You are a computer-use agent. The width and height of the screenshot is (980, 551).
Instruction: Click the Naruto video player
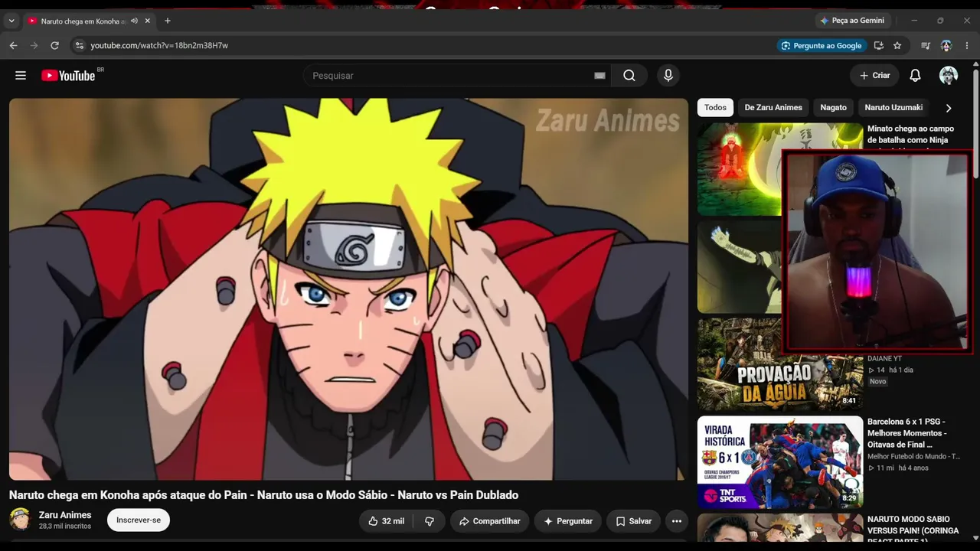click(348, 289)
